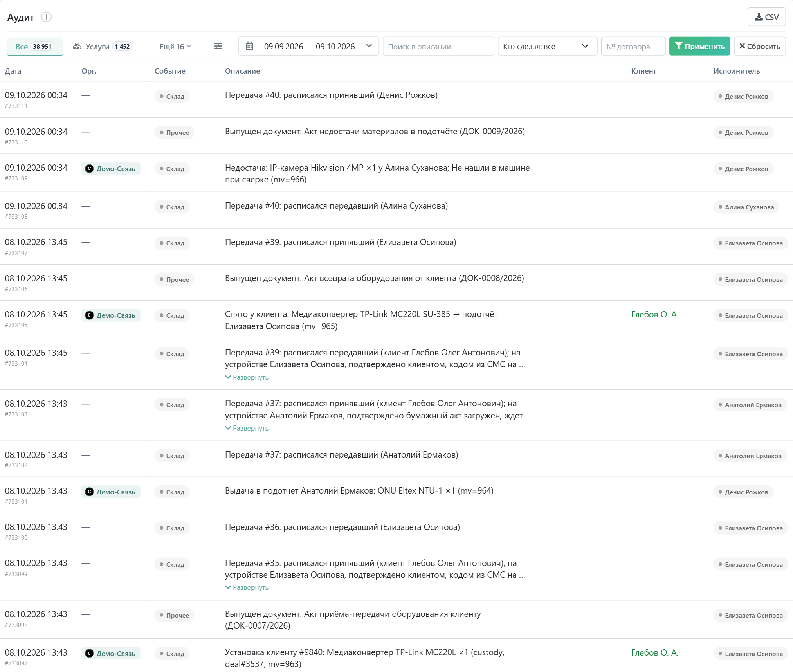Expand description of Передача #37 принявший row

(247, 428)
